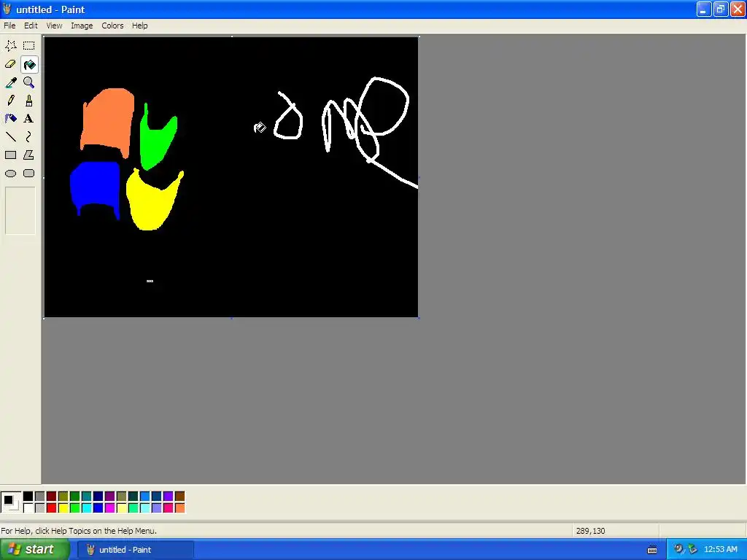Pick the Ellipse tool
Viewport: 747px width, 560px height.
(10, 174)
